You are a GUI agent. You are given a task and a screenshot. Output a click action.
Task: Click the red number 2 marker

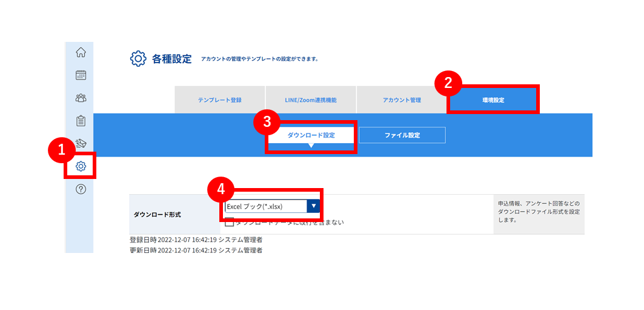pyautogui.click(x=448, y=83)
